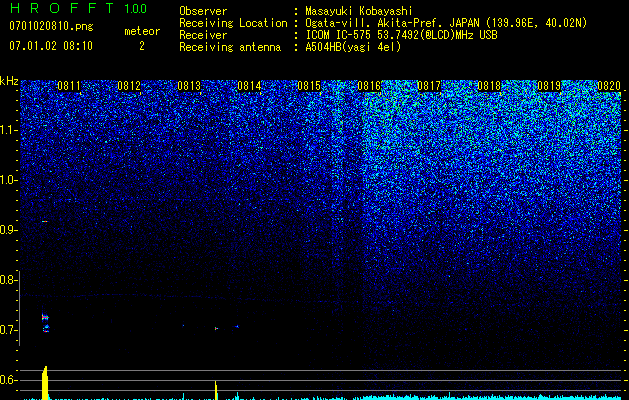This screenshot has width=629, height=400.
Task: Click the 0820 time marker
Action: point(609,86)
